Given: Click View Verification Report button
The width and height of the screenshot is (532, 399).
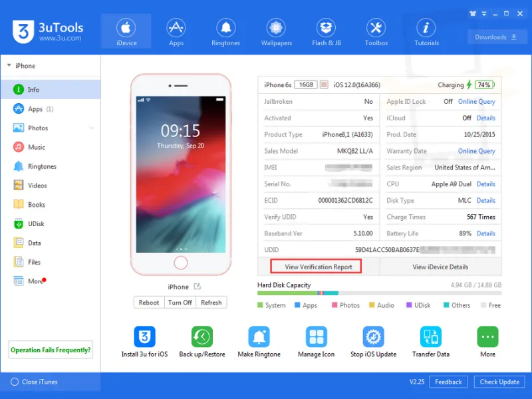Looking at the screenshot, I should tap(316, 267).
